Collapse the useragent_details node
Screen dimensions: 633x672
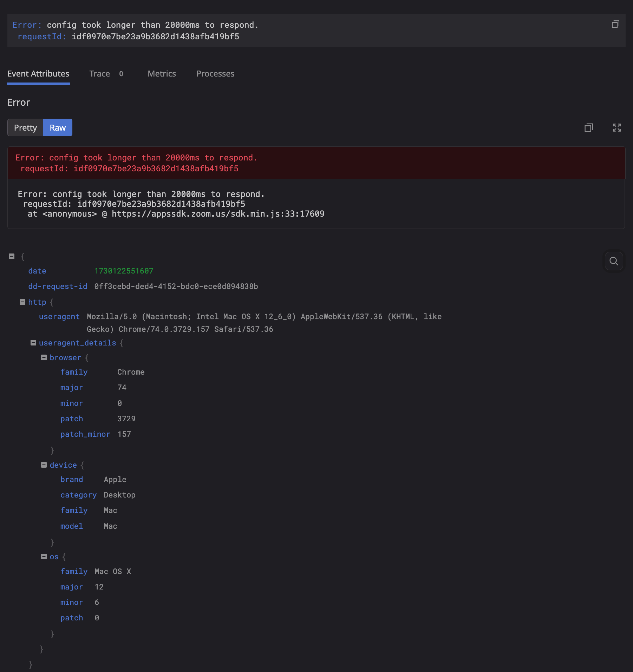[x=33, y=343]
